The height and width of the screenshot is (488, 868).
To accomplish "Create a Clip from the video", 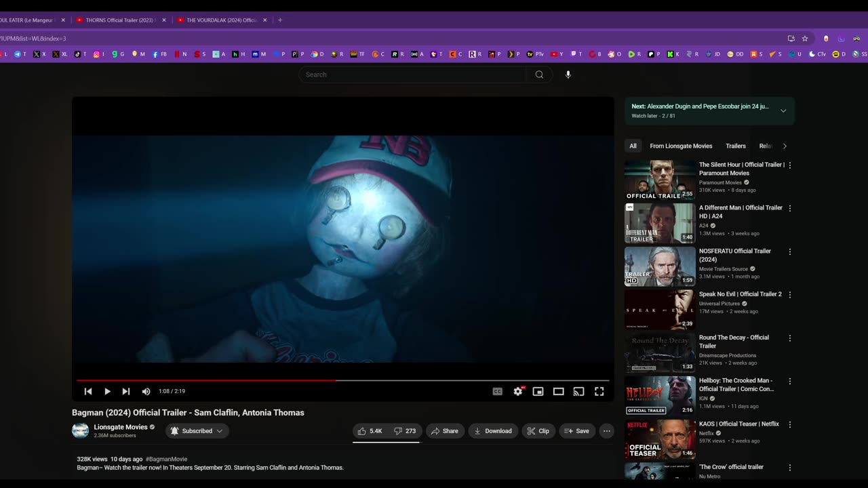I will coord(538,431).
